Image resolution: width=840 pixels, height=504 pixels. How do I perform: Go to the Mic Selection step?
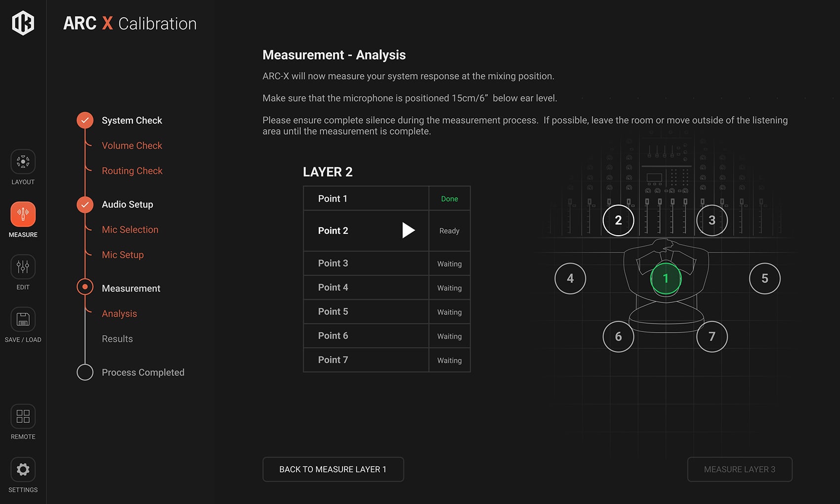point(130,230)
